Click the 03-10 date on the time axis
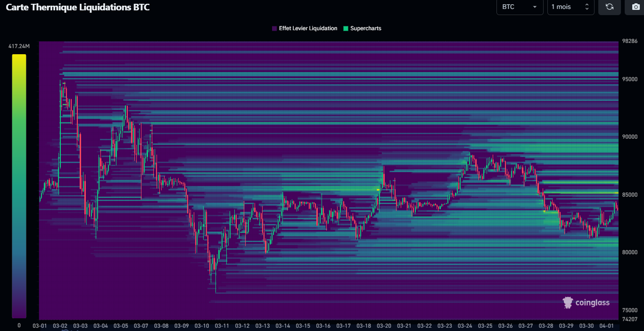The height and width of the screenshot is (331, 644). point(201,326)
